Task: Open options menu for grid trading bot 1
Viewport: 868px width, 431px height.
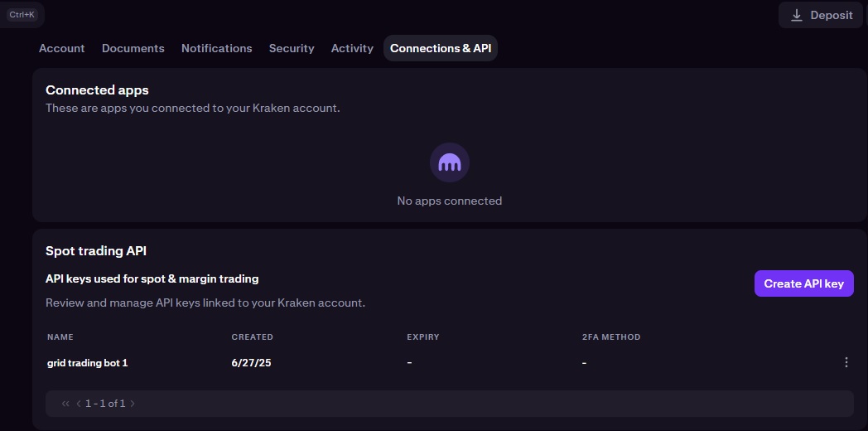Action: [x=846, y=362]
